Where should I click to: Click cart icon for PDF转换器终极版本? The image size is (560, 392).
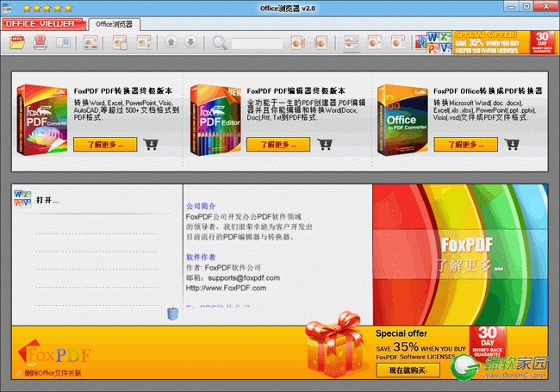151,144
